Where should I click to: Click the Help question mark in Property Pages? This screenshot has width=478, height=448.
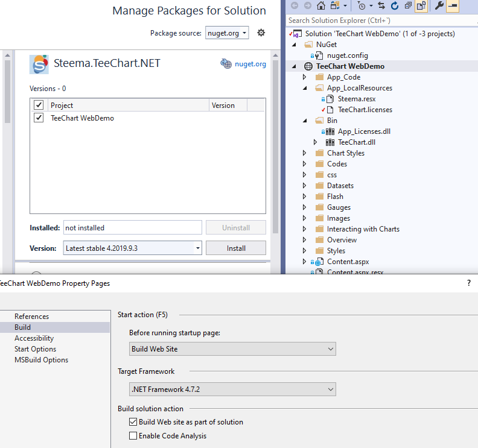468,283
